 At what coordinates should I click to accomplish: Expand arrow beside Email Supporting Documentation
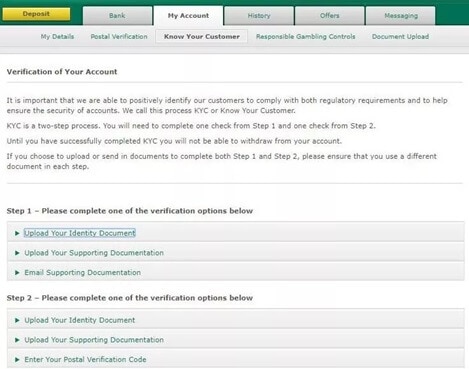(x=17, y=273)
